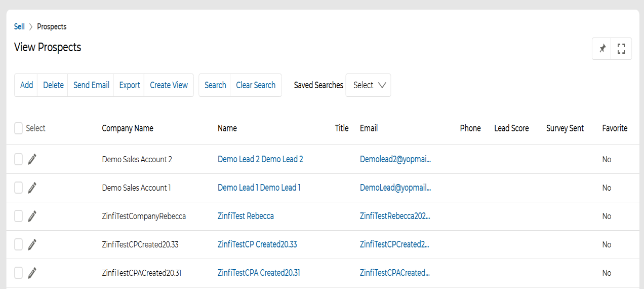Viewport: 644px width, 289px height.
Task: Open the Demo Lead 2 Demo Lead 2 link
Action: [260, 159]
